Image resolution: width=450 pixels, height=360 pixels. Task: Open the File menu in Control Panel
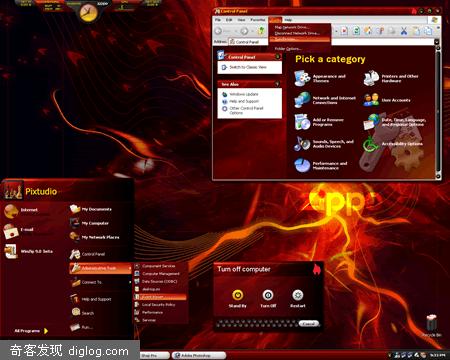(218, 20)
